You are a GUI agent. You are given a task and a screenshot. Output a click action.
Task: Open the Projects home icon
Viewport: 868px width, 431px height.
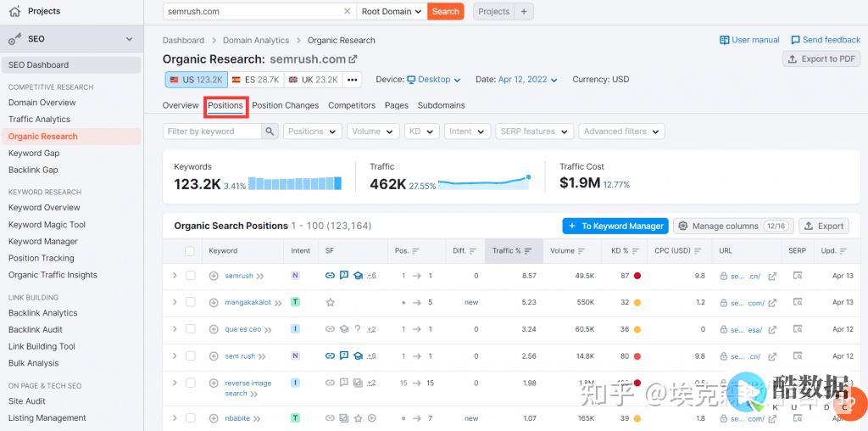click(x=15, y=11)
